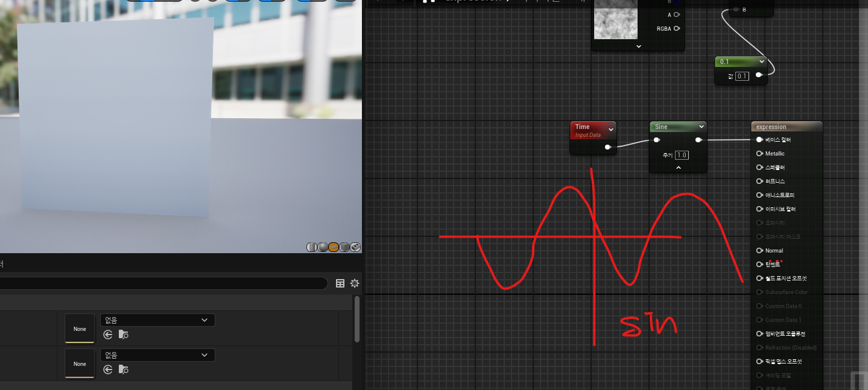The height and width of the screenshot is (390, 868).
Task: Click the 0.1 constant value field
Action: [x=742, y=76]
